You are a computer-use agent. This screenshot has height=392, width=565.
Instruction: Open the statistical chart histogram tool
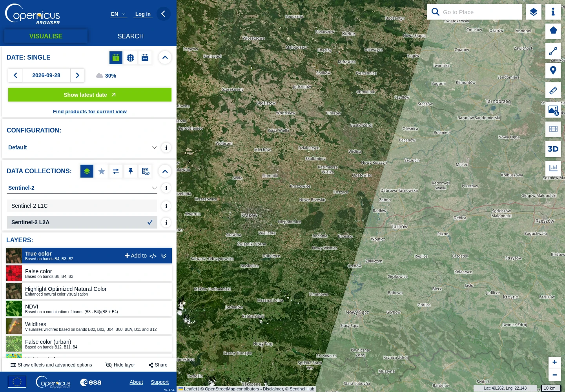[553, 168]
